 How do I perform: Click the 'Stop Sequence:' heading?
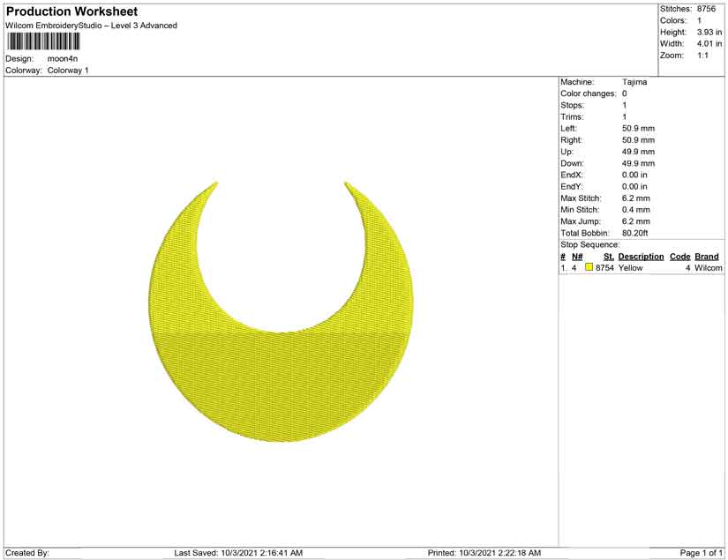(x=590, y=244)
